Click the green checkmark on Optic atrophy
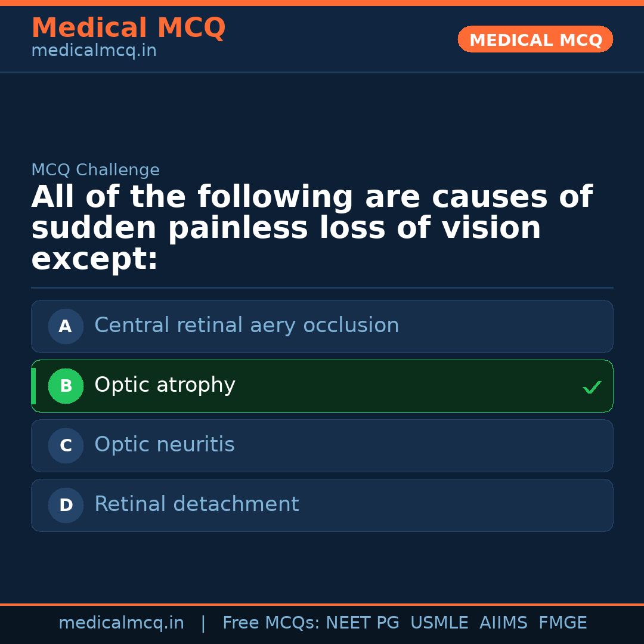The image size is (644, 644). pyautogui.click(x=592, y=387)
